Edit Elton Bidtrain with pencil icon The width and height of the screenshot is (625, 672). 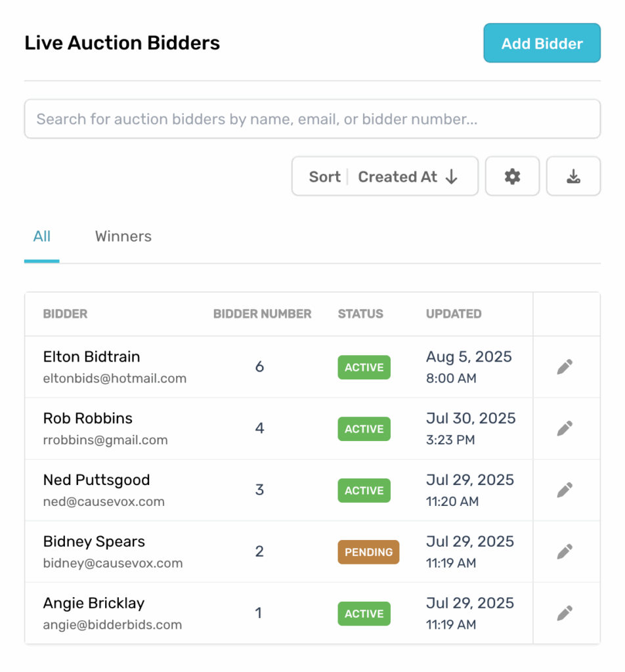[565, 367]
